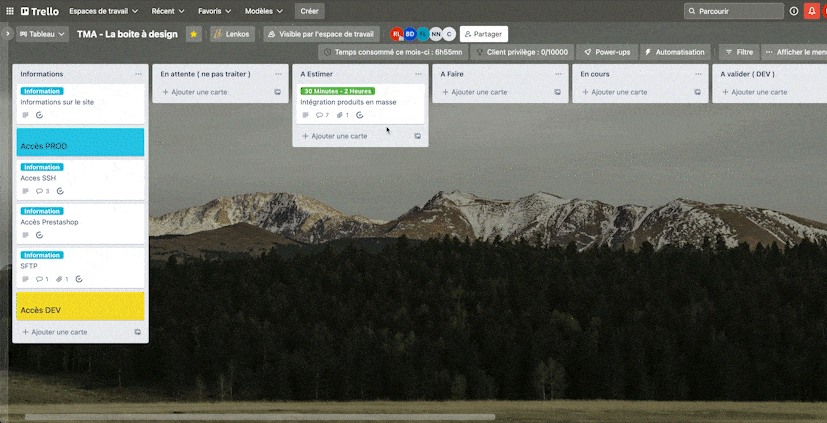Click the Partager button
The width and height of the screenshot is (827, 423).
484,34
